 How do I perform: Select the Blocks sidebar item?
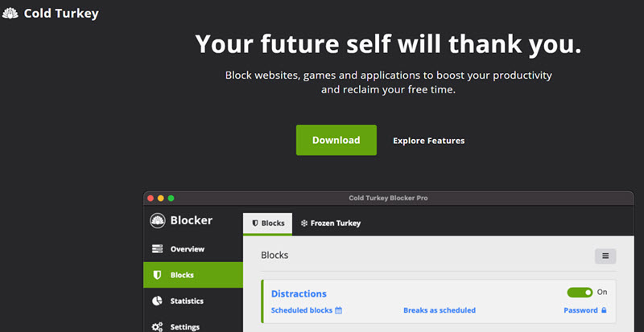click(x=193, y=275)
